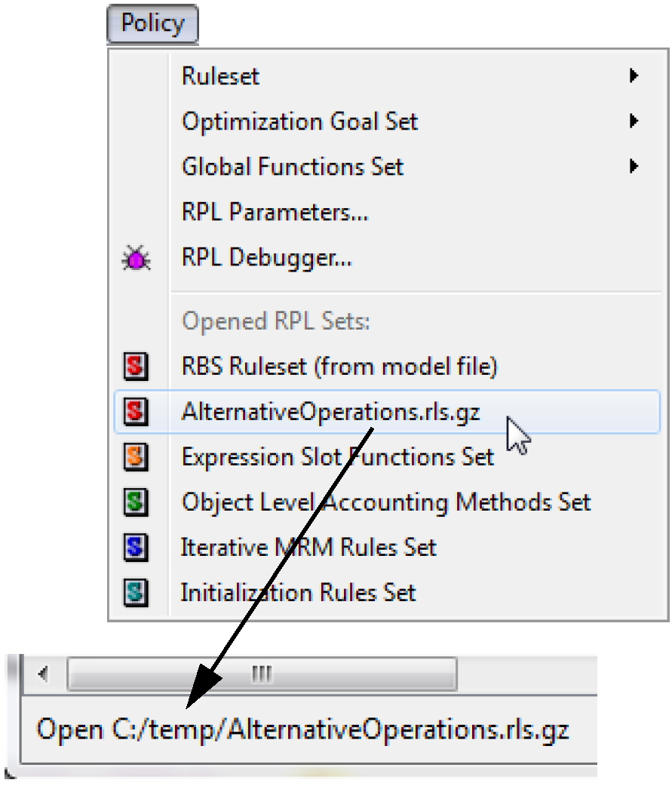Expand the Optimization Goal Set submenu arrow
This screenshot has width=672, height=789.
[x=634, y=121]
